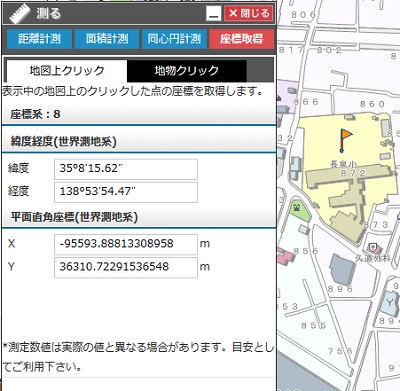This screenshot has height=391, width=400.
Task: Click the clinic shield icon near 久道外科
Action: (372, 247)
